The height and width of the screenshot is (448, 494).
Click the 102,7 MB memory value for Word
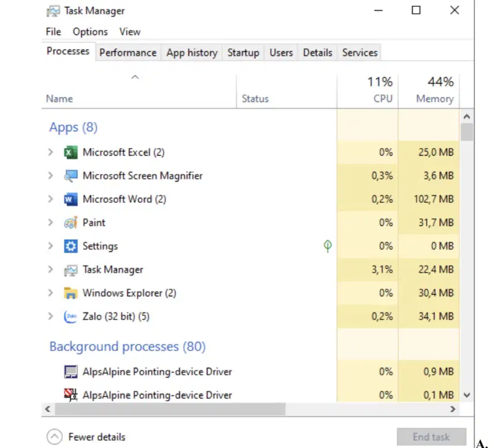click(x=433, y=199)
